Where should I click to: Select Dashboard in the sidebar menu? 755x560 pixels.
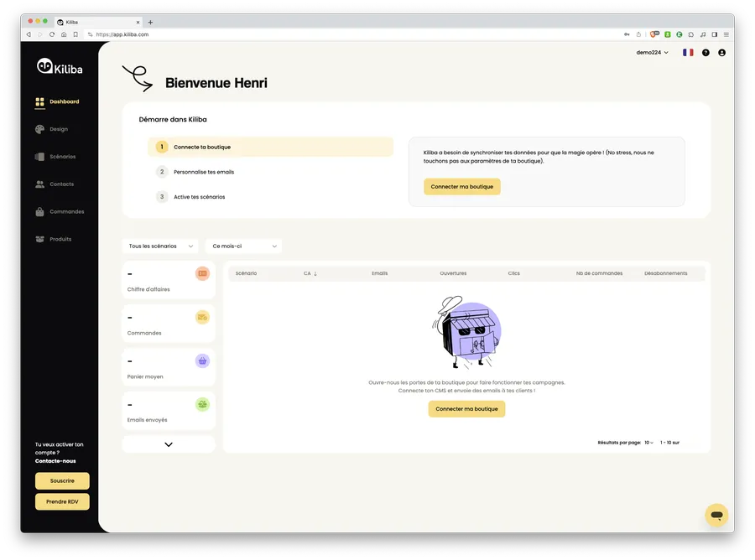[x=39, y=101]
